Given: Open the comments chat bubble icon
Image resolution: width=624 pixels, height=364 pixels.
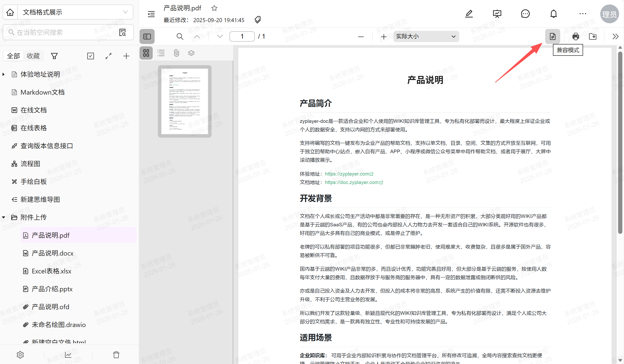Looking at the screenshot, I should pos(525,14).
